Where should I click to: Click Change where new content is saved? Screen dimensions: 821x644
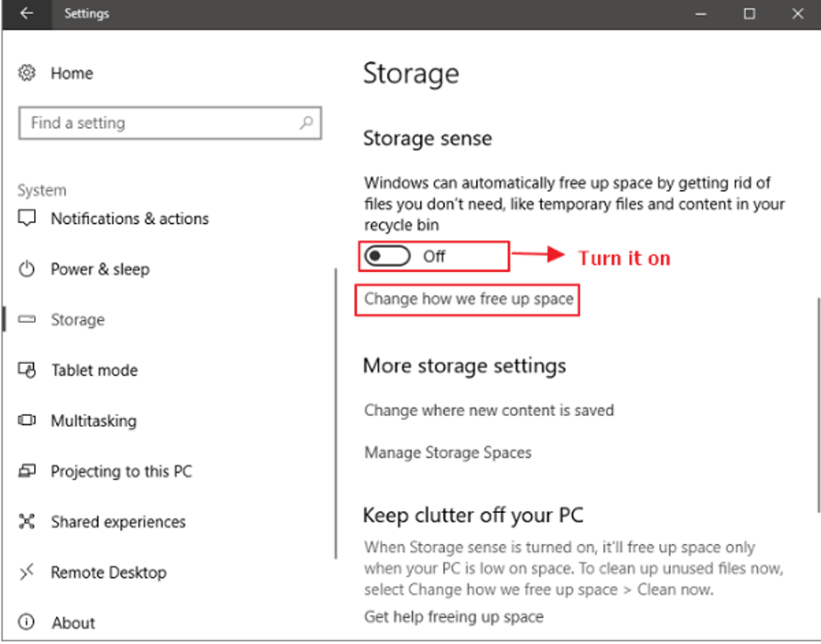click(x=489, y=410)
